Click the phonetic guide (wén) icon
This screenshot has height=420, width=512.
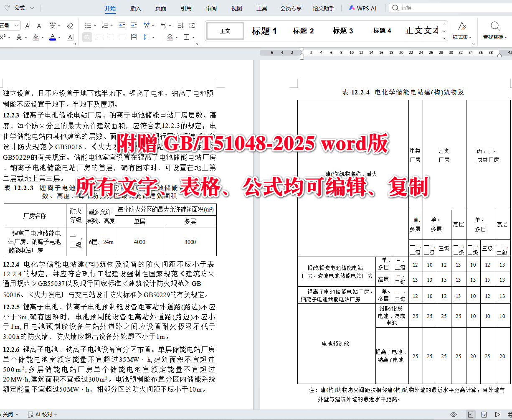tap(52, 25)
